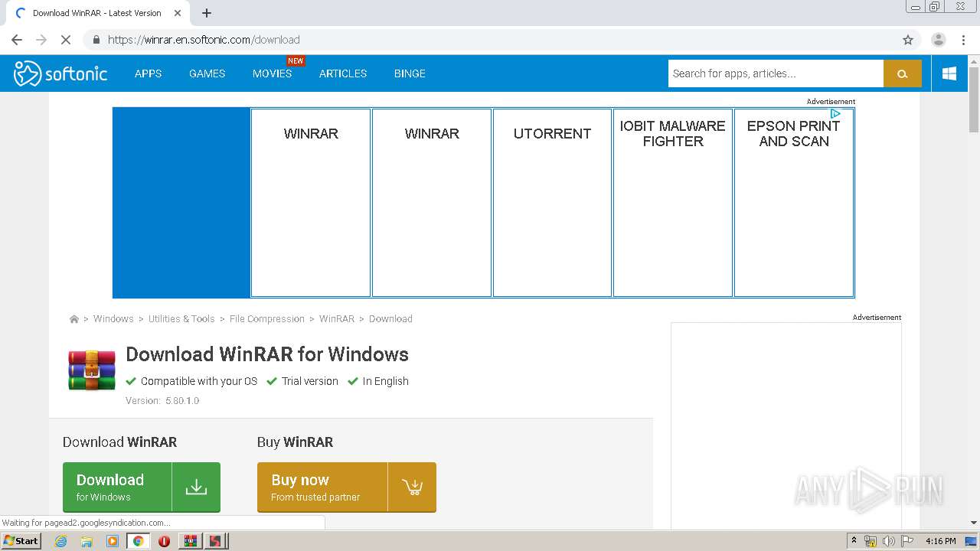This screenshot has width=980, height=551.
Task: Click In English text
Action: 386,381
